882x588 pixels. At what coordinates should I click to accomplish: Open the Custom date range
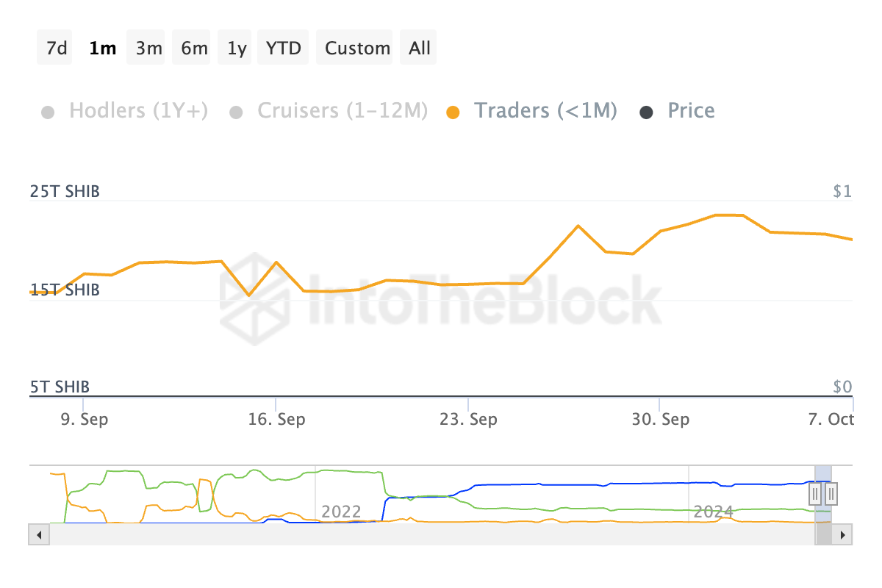[357, 49]
